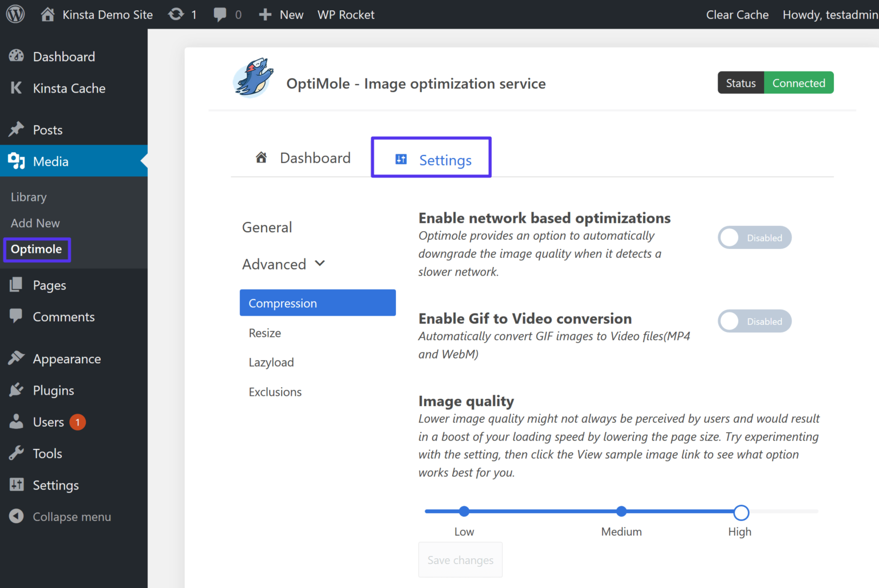Viewport: 879px width, 588px height.
Task: Switch to the OptiMole Dashboard tab
Action: (303, 158)
